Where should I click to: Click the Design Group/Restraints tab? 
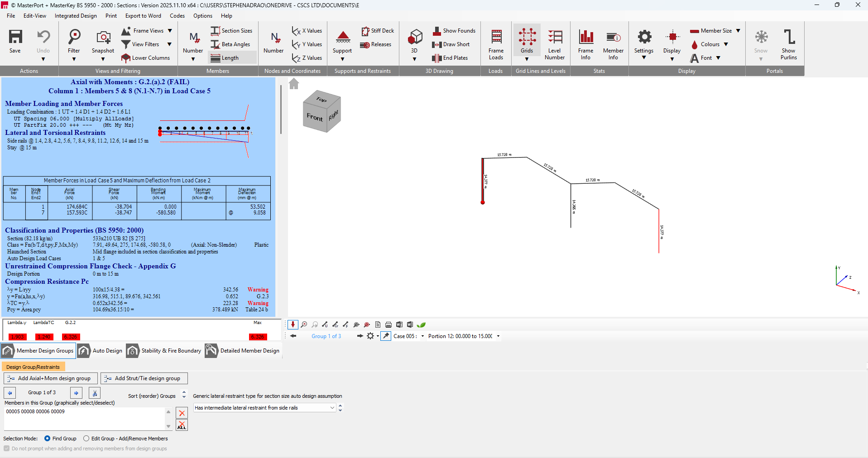[33, 367]
